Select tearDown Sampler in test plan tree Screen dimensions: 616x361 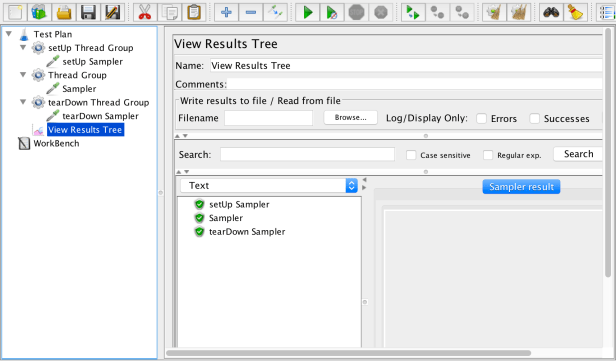(x=100, y=116)
